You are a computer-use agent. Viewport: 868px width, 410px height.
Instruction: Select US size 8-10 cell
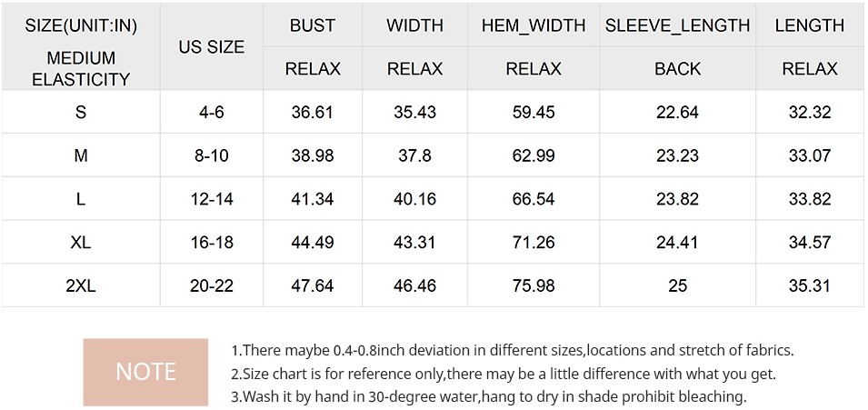coord(212,155)
